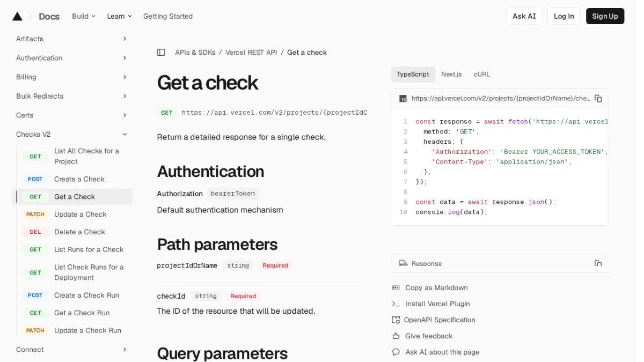The image size is (644, 362).
Task: Click the Sign Up button
Action: [x=605, y=16]
